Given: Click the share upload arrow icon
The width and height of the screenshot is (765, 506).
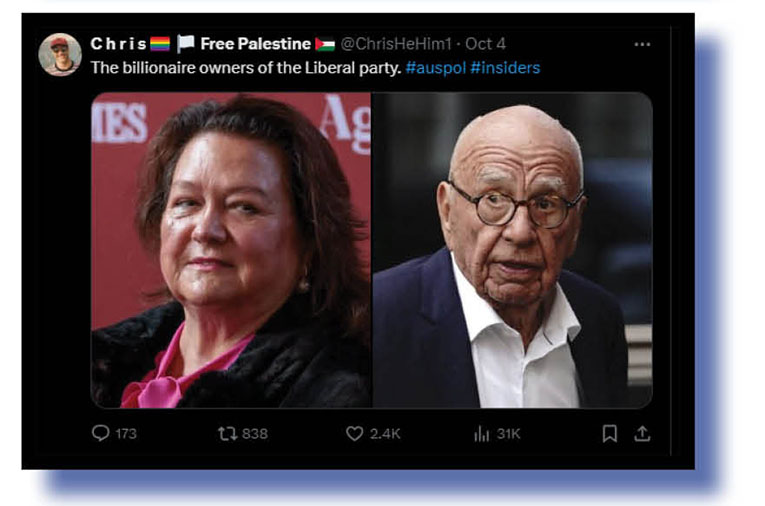Looking at the screenshot, I should (642, 433).
